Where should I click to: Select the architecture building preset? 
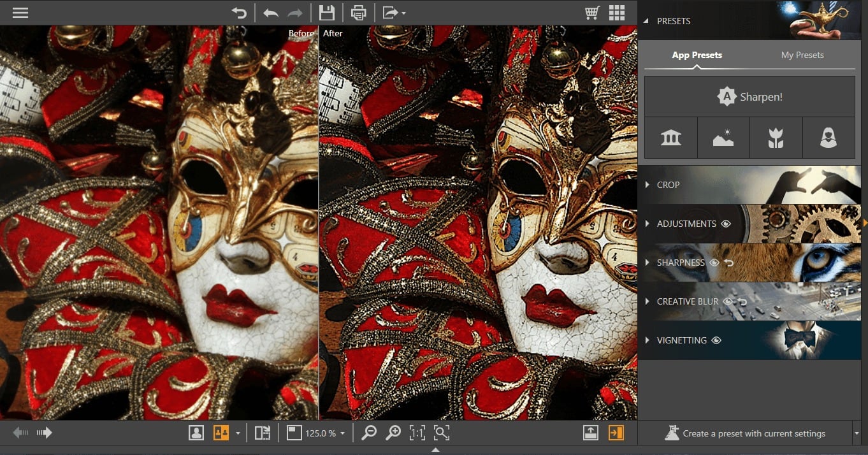[671, 138]
